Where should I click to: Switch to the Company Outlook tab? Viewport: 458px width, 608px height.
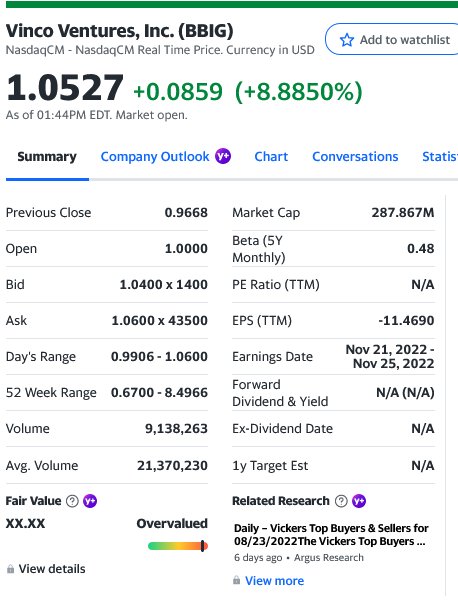tap(155, 157)
